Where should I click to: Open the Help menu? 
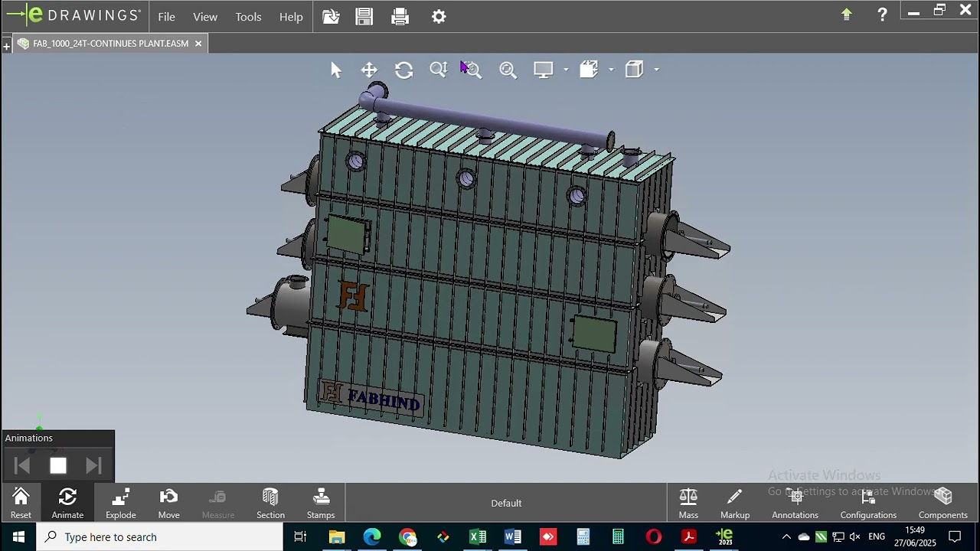[291, 16]
